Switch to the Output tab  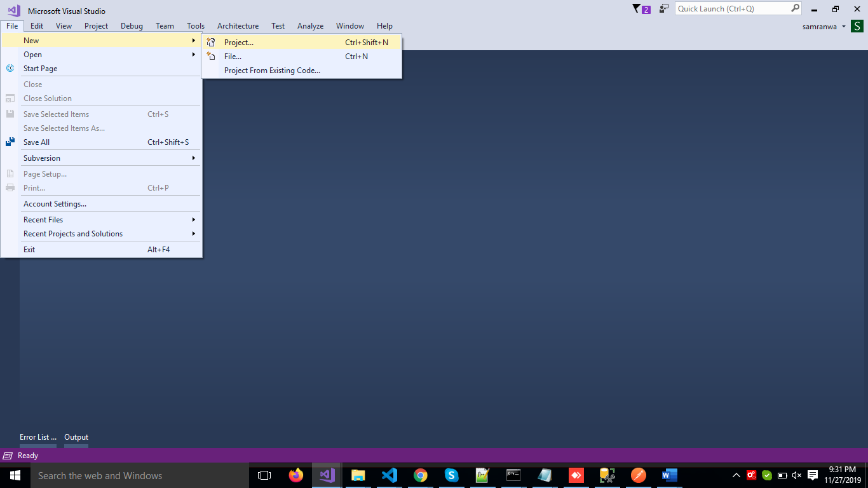(x=76, y=437)
